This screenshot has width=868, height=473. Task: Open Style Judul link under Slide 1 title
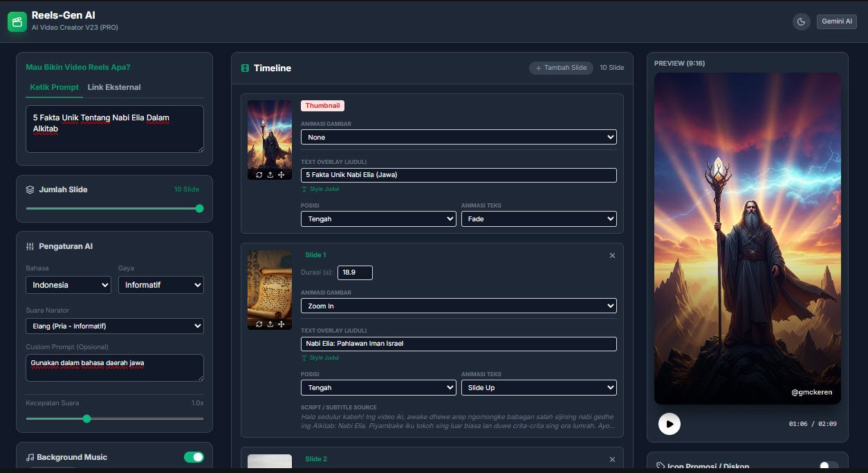point(320,358)
